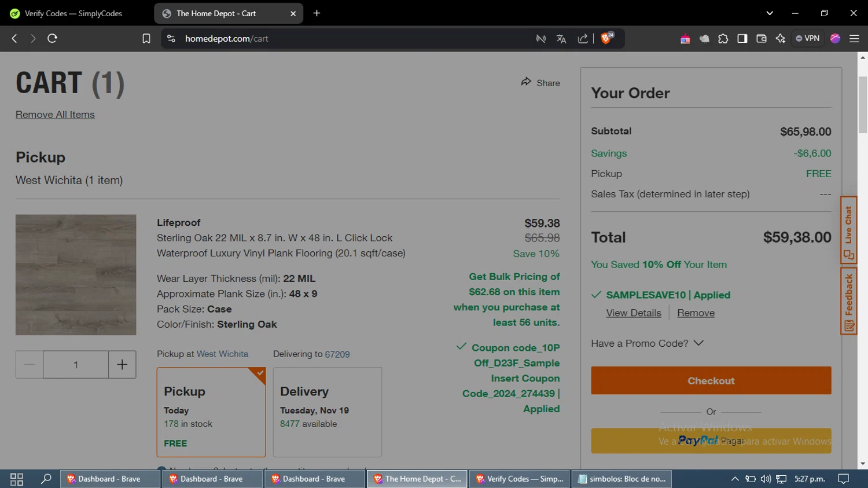This screenshot has width=868, height=488.
Task: Open the browser extensions puzzle icon
Action: [723, 39]
